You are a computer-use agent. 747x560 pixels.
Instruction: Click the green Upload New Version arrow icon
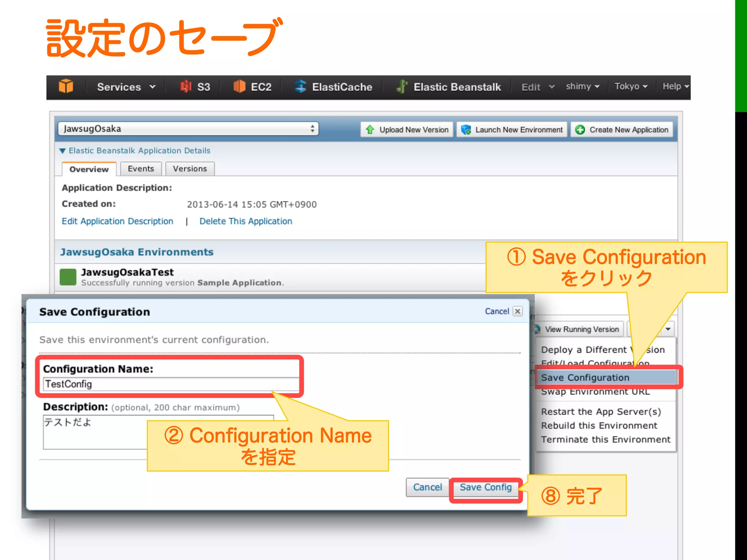pyautogui.click(x=370, y=129)
